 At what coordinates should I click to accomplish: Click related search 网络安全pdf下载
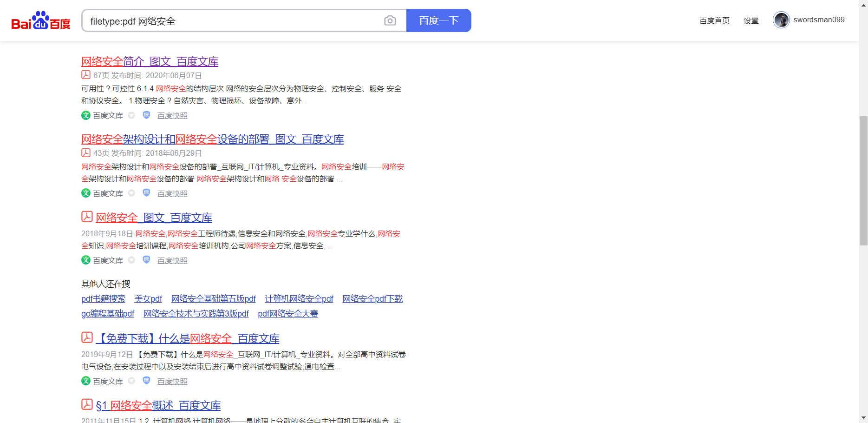(x=372, y=299)
